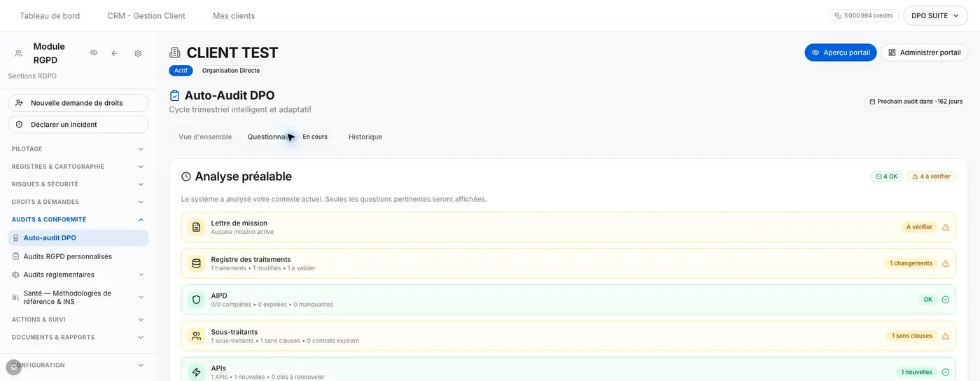Click the clock icon beside Analyse préalable
The image size is (980, 381).
pos(186,176)
